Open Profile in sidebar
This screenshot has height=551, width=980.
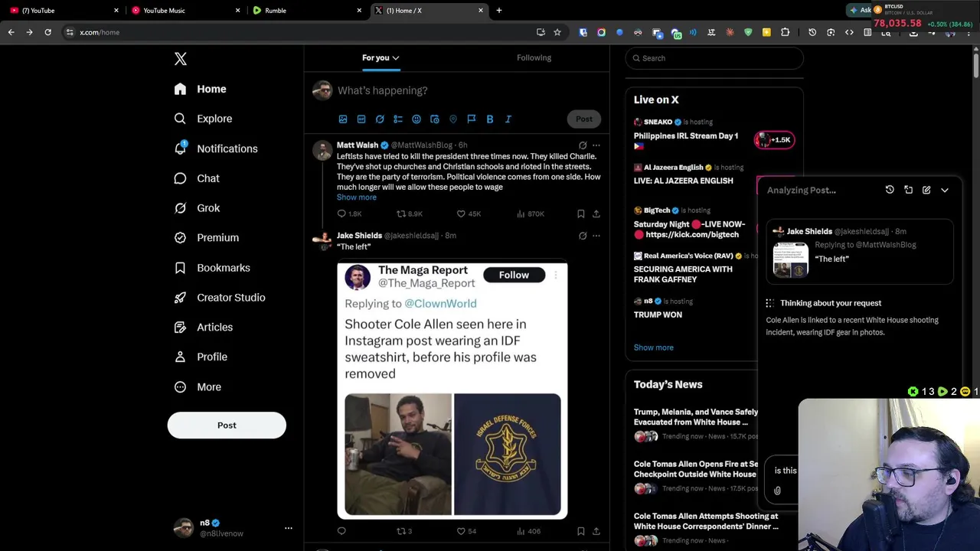[201, 357]
